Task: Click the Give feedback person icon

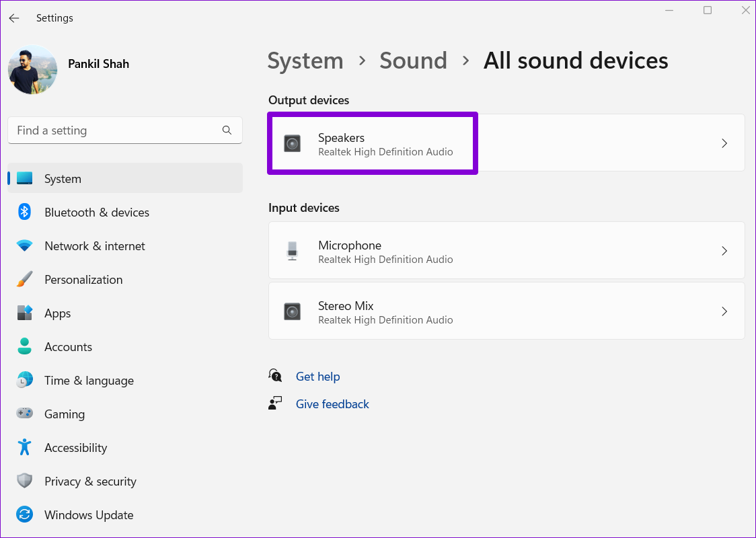Action: 275,403
